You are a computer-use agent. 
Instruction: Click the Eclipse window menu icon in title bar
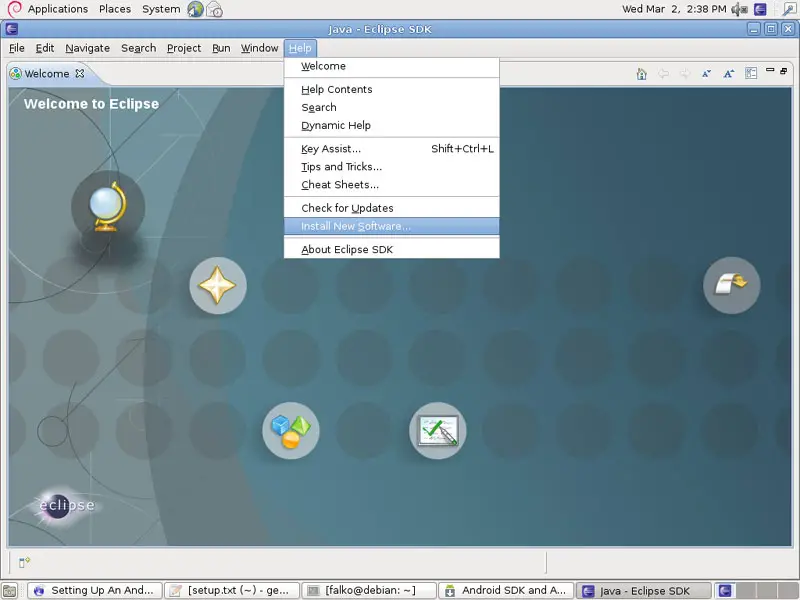(12, 29)
